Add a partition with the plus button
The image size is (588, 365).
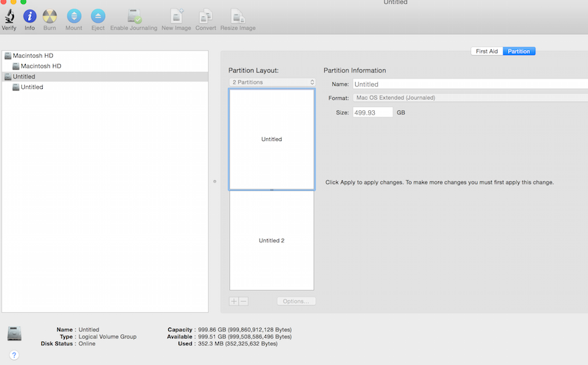click(234, 301)
